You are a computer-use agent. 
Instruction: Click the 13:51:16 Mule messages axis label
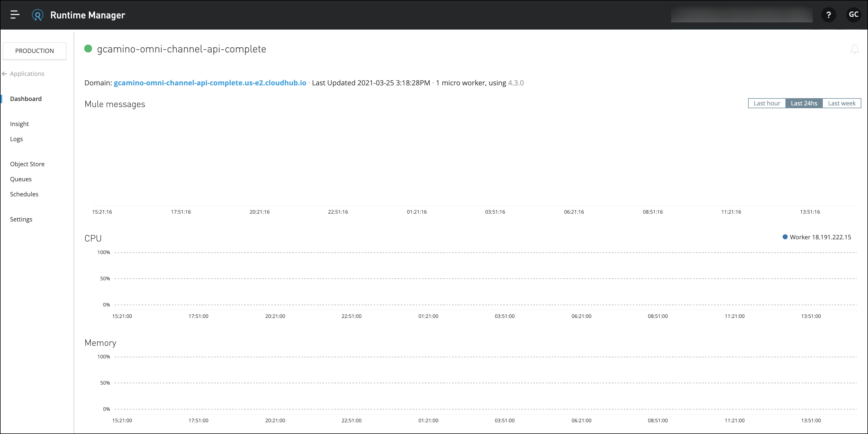810,212
